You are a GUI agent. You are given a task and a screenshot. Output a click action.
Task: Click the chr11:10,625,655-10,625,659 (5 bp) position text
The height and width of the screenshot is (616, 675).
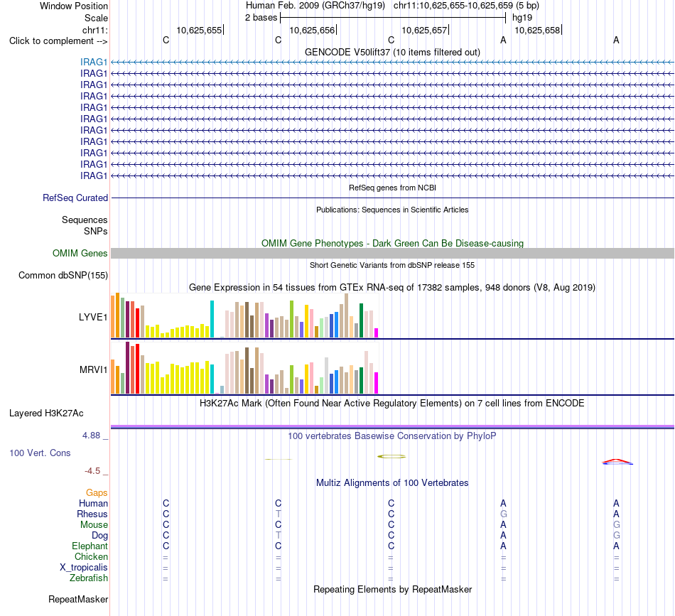point(466,6)
